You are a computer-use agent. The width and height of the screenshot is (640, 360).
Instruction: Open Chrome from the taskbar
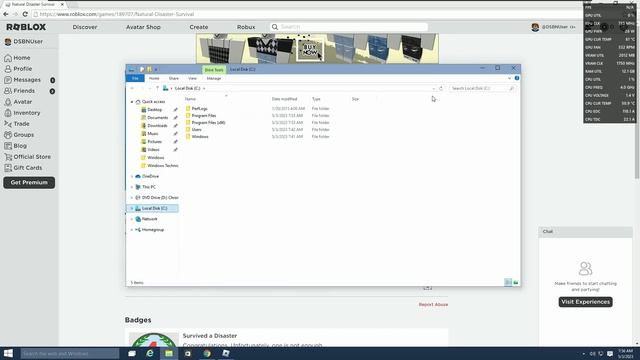coord(207,353)
